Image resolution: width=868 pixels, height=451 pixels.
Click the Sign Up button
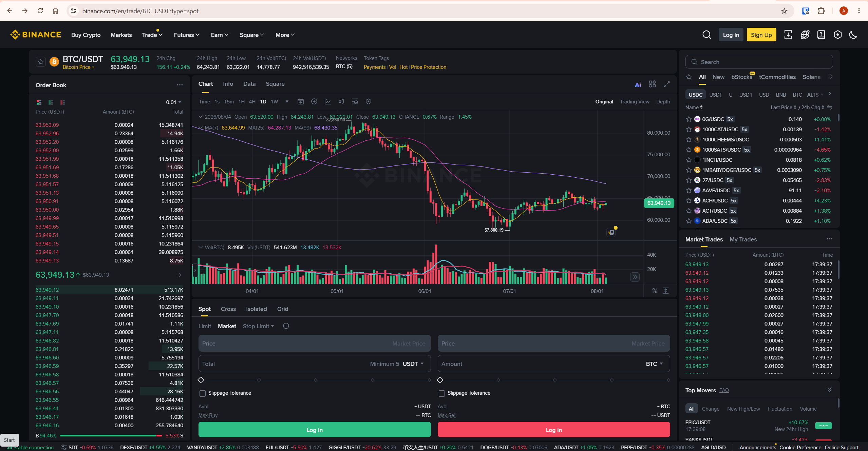coord(761,35)
